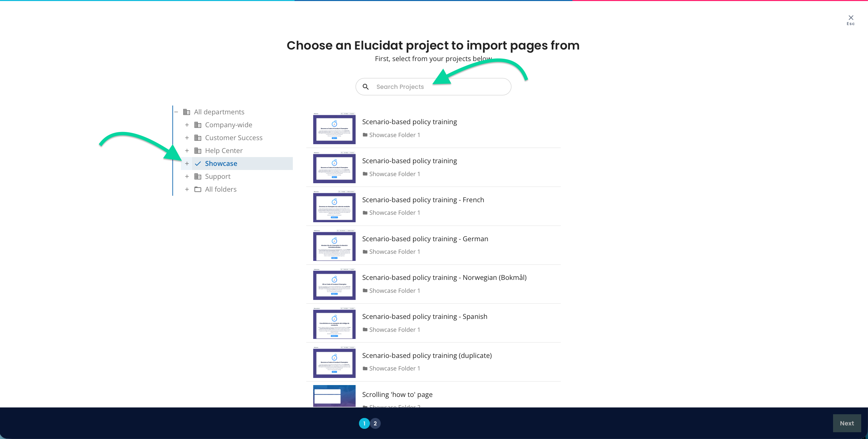Go to step 1 indicator
868x439 pixels.
tap(364, 423)
